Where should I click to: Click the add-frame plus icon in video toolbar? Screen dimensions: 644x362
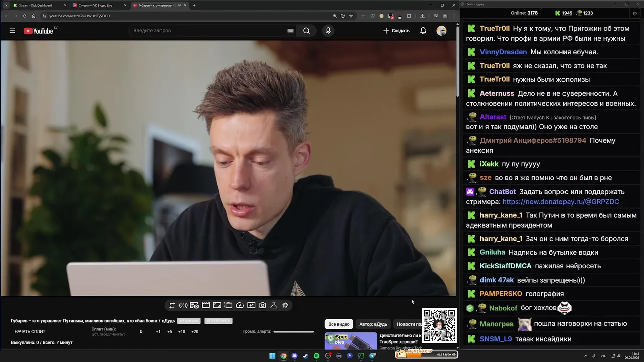(251, 305)
